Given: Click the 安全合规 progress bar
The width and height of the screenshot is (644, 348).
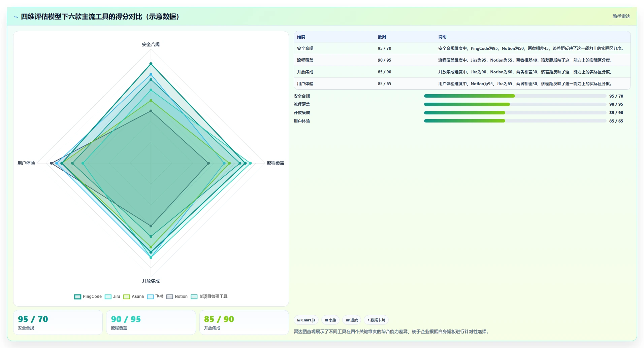Looking at the screenshot, I should (515, 96).
